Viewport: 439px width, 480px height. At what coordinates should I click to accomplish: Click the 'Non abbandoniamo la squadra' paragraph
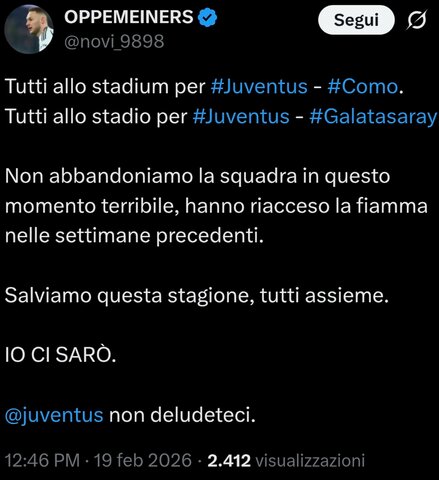(x=216, y=206)
